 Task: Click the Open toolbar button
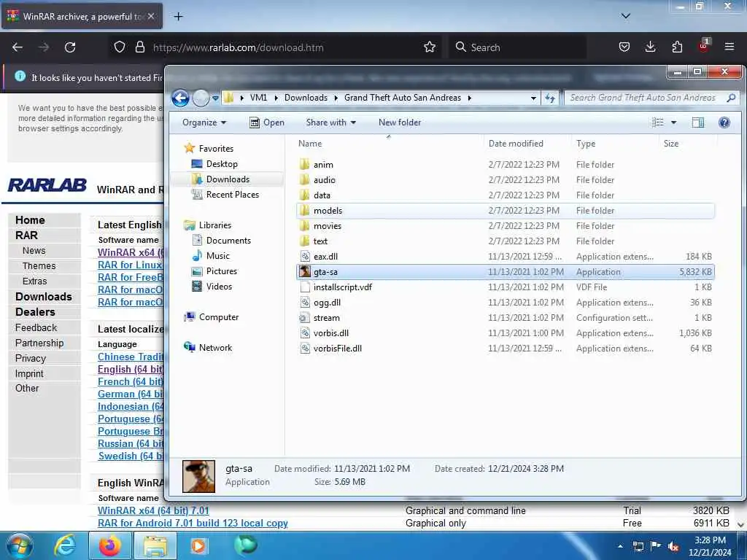(x=267, y=122)
